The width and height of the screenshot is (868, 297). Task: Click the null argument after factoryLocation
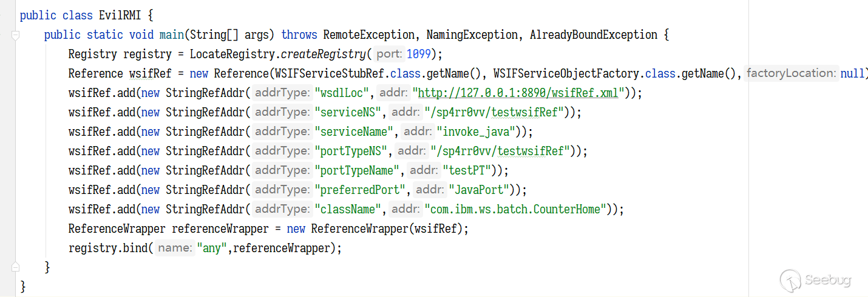click(x=852, y=73)
